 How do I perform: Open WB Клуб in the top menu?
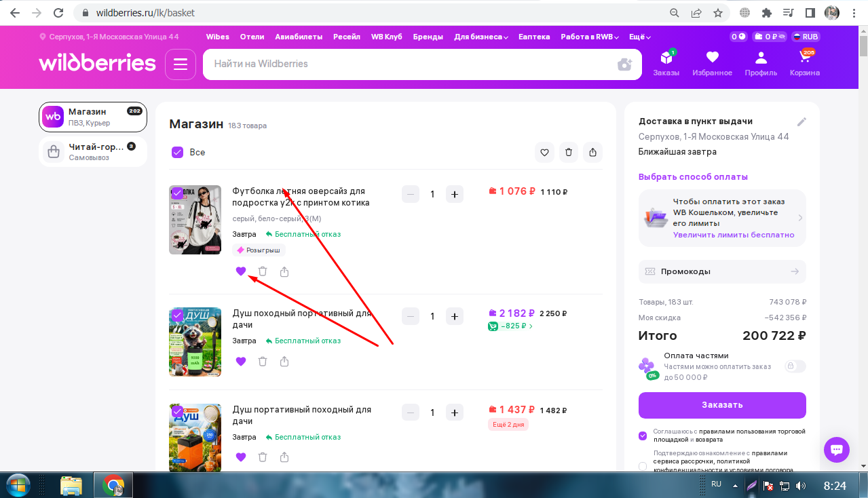[387, 37]
